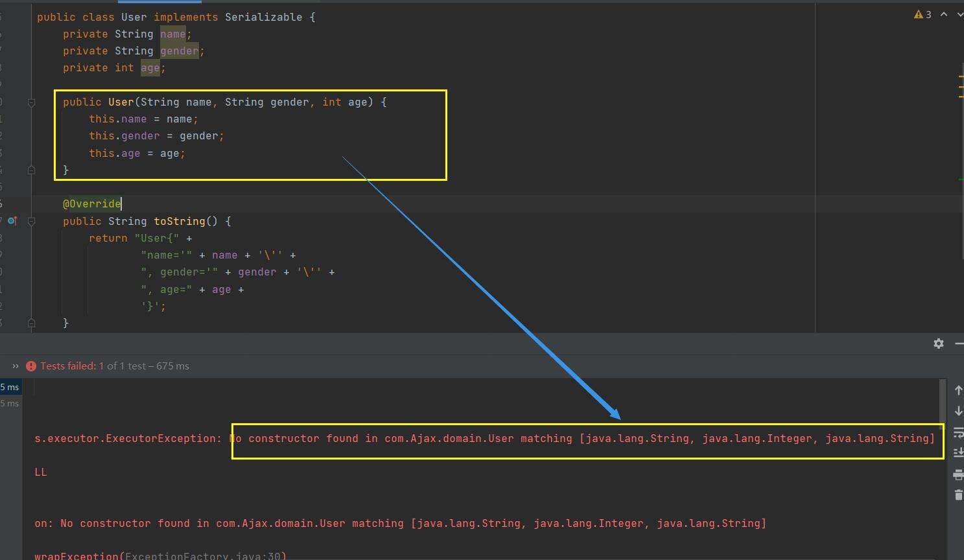Viewport: 964px width, 560px height.
Task: Toggle soft-wrap in the console output
Action: click(958, 432)
